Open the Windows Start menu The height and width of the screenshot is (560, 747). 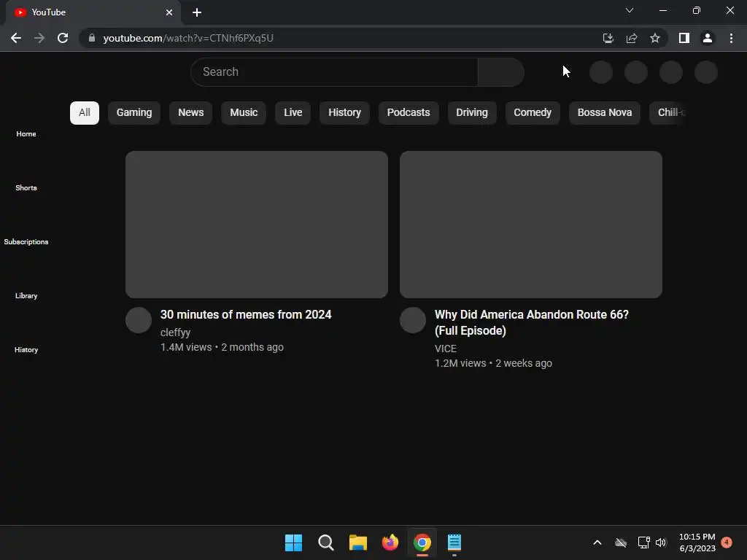point(293,542)
